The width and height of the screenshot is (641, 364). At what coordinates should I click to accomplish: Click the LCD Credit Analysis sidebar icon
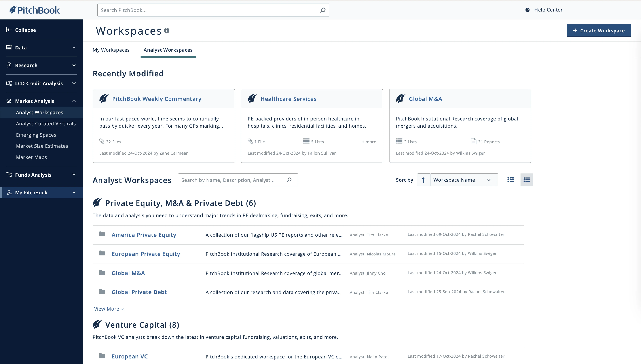coord(9,83)
